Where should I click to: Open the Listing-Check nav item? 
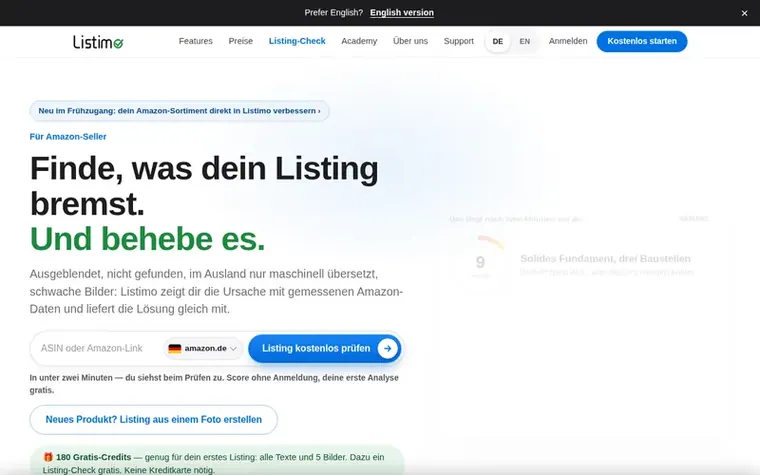tap(297, 41)
